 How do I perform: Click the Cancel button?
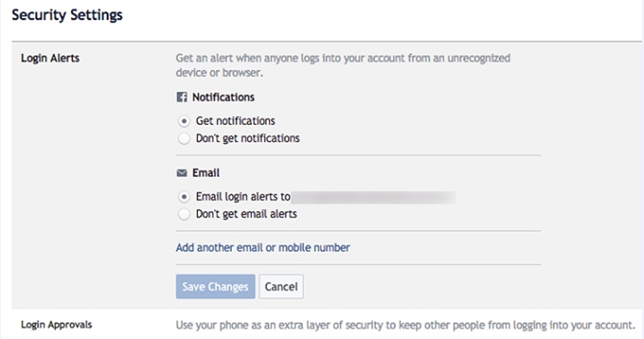(281, 287)
